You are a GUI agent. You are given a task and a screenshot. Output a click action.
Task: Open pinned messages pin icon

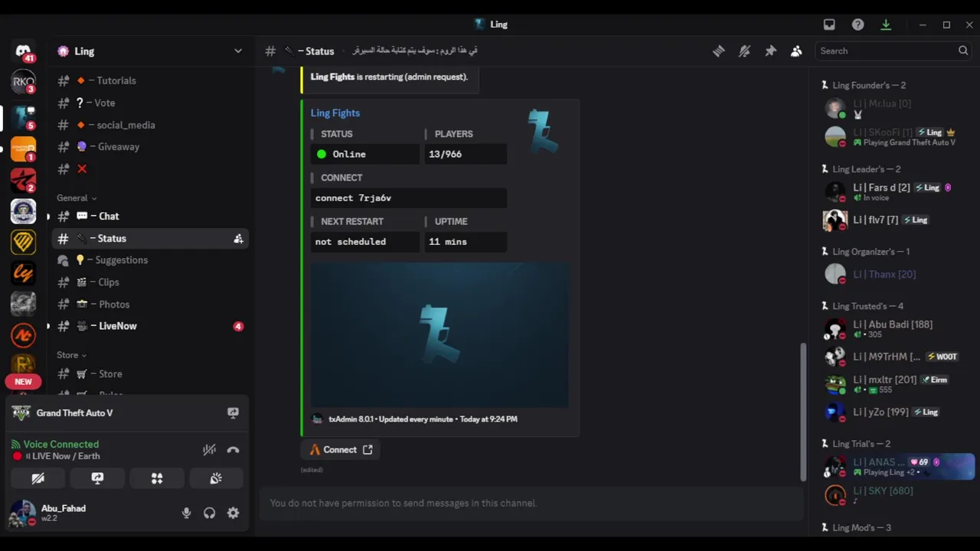point(770,51)
